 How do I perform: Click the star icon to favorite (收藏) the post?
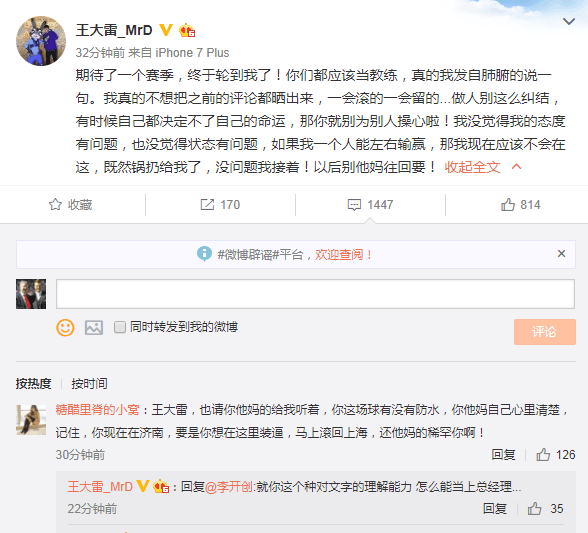pyautogui.click(x=55, y=204)
